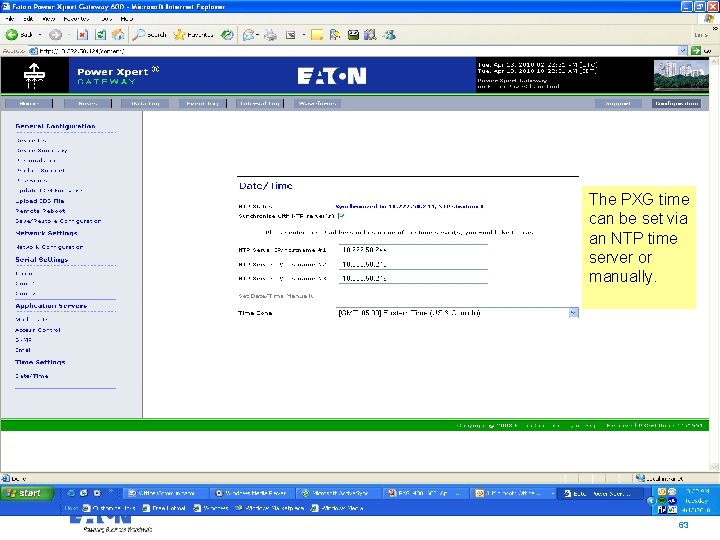This screenshot has height=540, width=720.
Task: Switch to Windows Media Player taskbar button
Action: pos(252,493)
